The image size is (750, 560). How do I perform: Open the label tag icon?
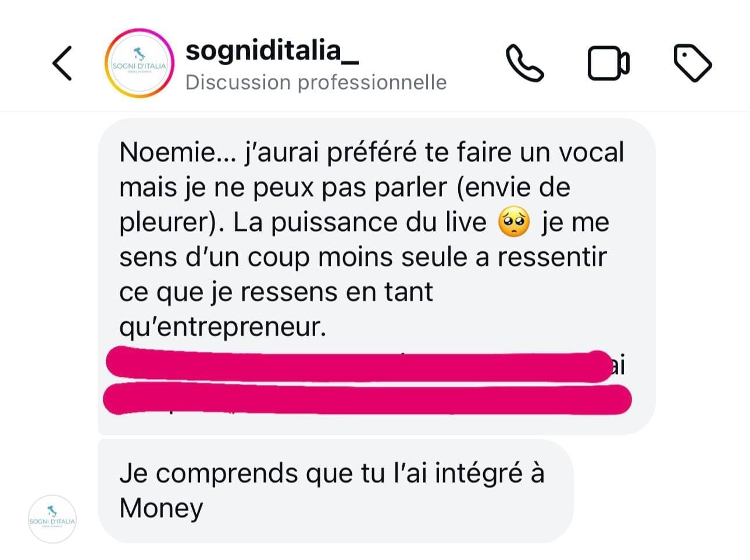click(x=692, y=63)
